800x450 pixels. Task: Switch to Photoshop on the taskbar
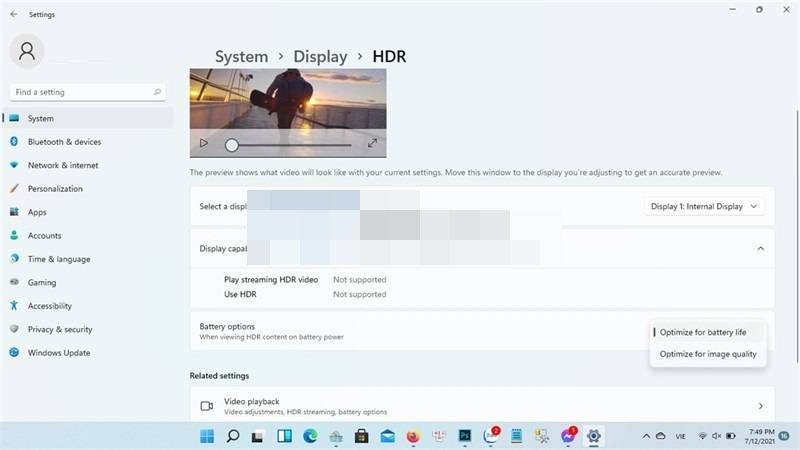click(465, 436)
